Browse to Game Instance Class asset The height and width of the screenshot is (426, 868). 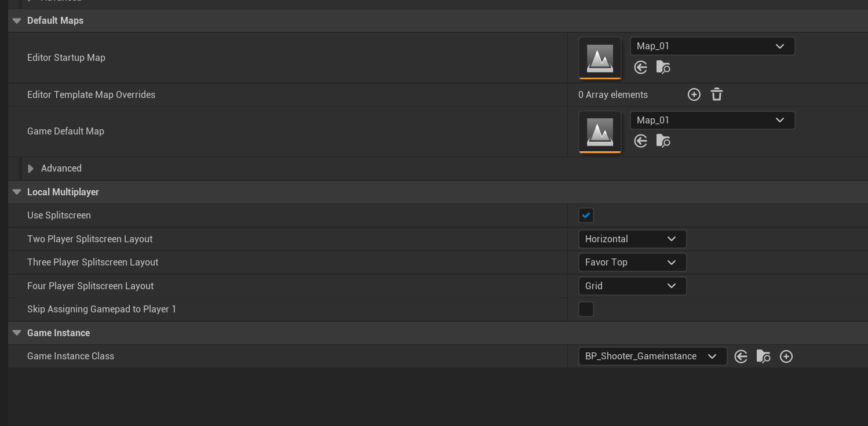tap(763, 356)
